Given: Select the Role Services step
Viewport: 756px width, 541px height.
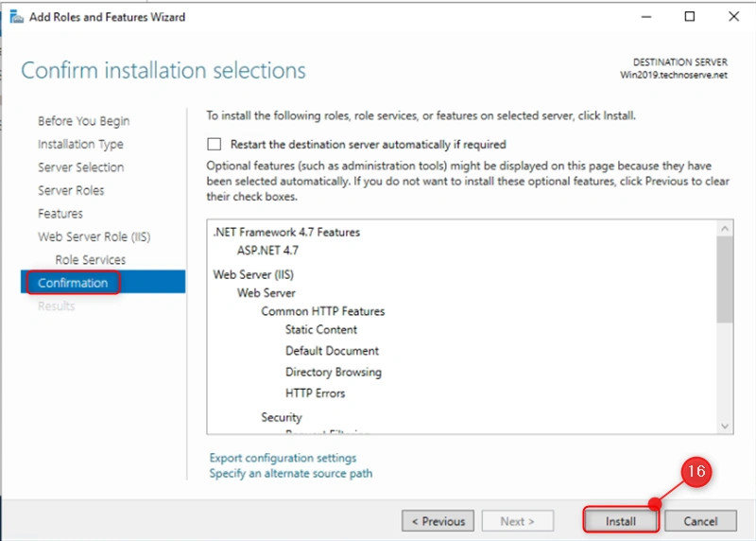Looking at the screenshot, I should point(90,260).
